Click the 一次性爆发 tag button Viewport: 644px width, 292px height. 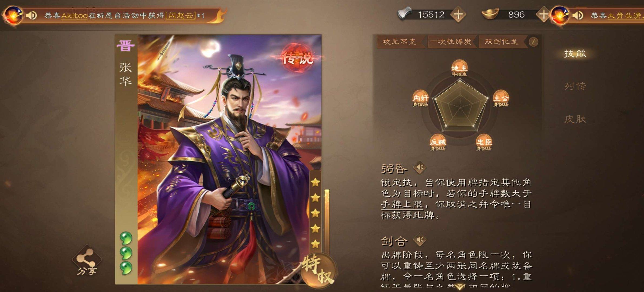(451, 42)
